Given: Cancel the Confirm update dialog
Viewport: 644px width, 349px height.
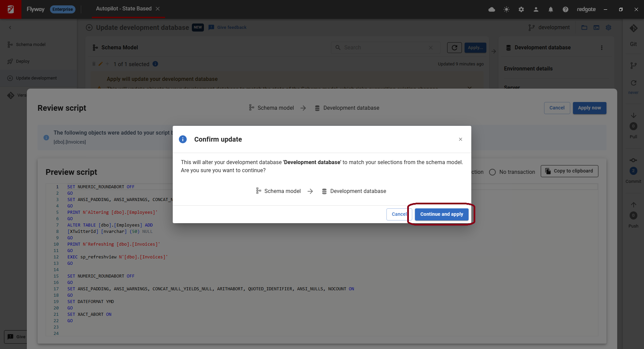Looking at the screenshot, I should (399, 214).
